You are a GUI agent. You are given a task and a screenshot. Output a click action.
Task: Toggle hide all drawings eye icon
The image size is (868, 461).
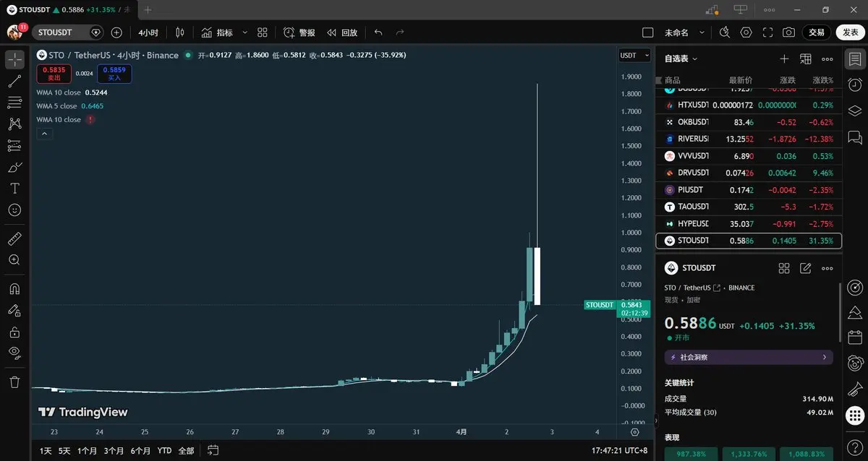pos(14,353)
